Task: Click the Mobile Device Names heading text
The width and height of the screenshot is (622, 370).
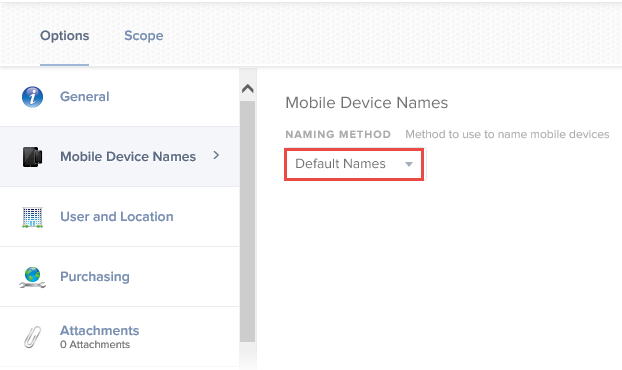Action: (x=367, y=103)
